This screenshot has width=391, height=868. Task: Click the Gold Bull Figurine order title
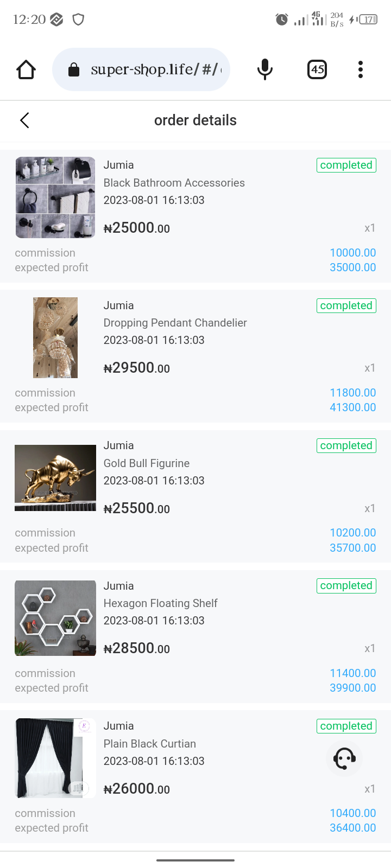click(x=147, y=463)
